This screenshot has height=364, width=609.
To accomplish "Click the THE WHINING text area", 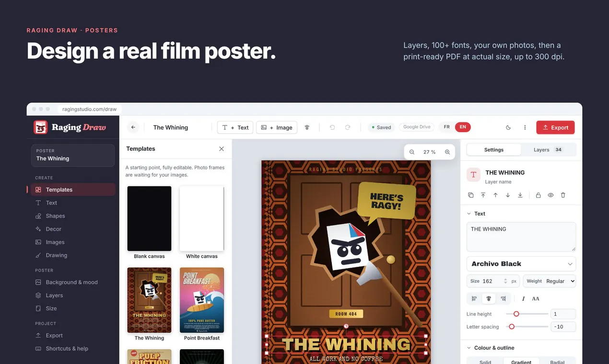I will [x=521, y=237].
